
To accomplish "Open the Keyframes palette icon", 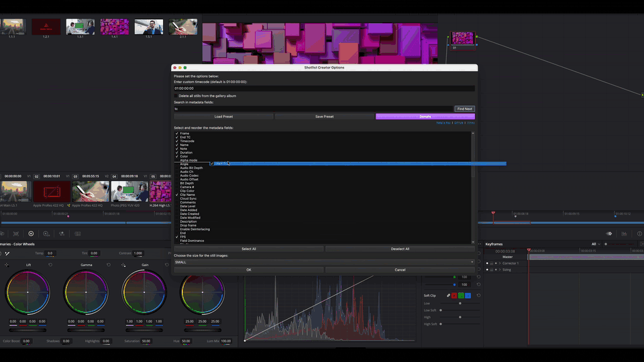I will [609, 233].
